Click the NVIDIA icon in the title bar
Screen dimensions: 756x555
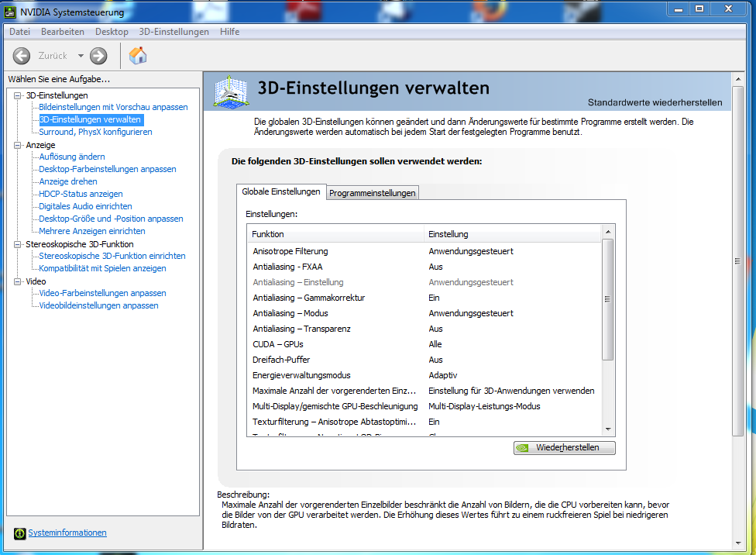[9, 12]
